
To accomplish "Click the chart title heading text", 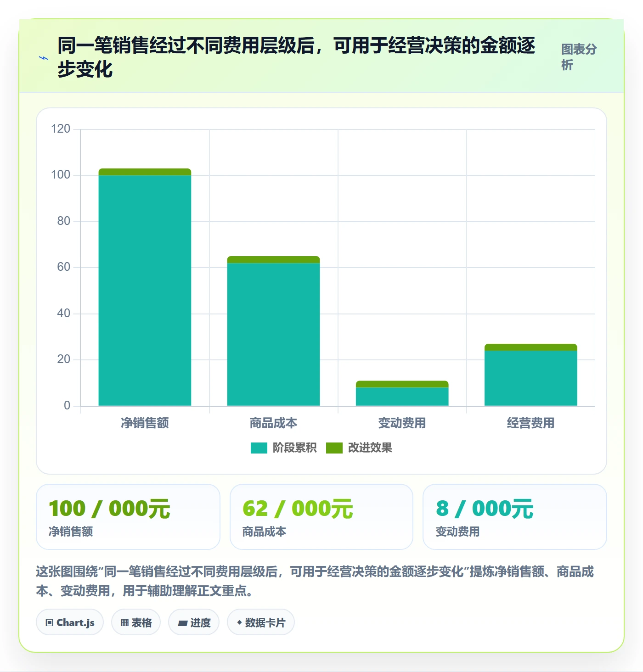I will [296, 57].
